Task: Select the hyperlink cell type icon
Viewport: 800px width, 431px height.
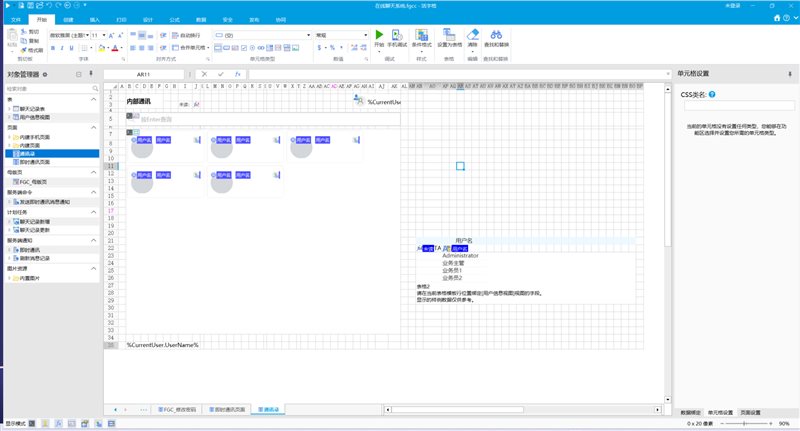Action: [261, 47]
